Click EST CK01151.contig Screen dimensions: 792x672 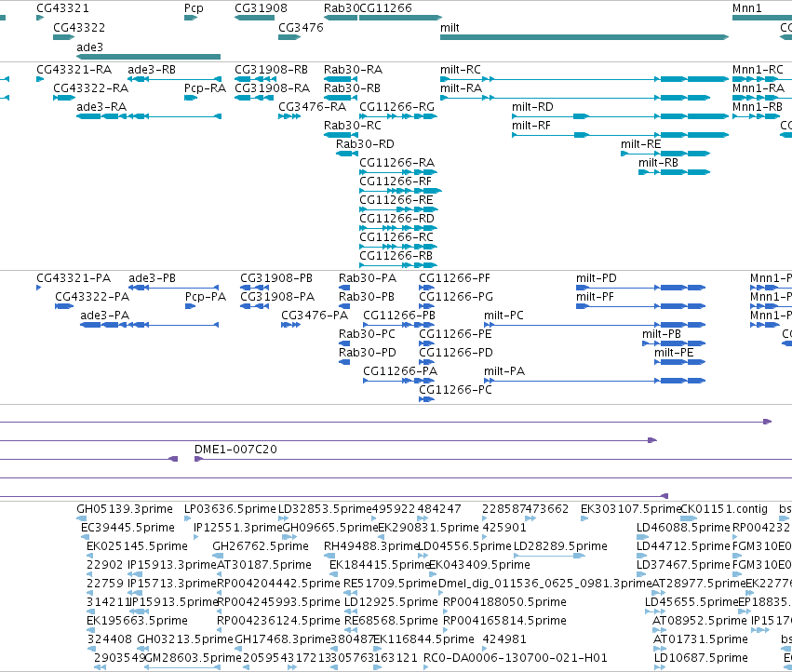tap(688, 518)
